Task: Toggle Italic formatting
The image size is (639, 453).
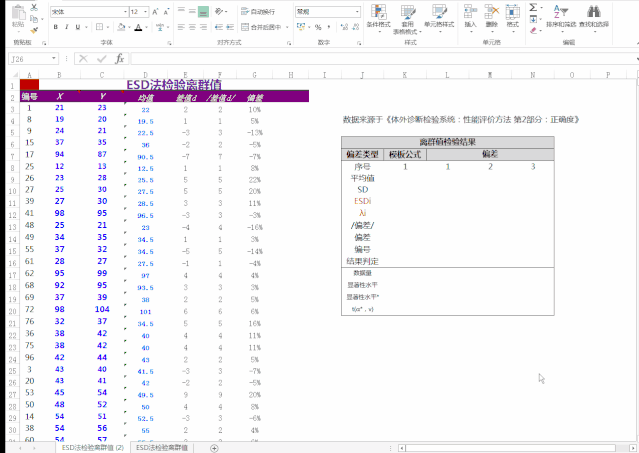Action: (x=68, y=28)
